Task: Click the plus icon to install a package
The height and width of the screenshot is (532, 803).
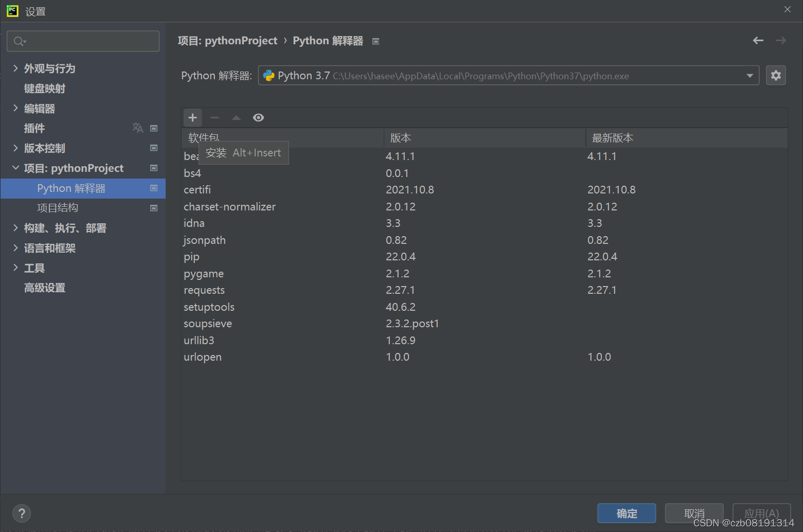Action: [x=193, y=118]
